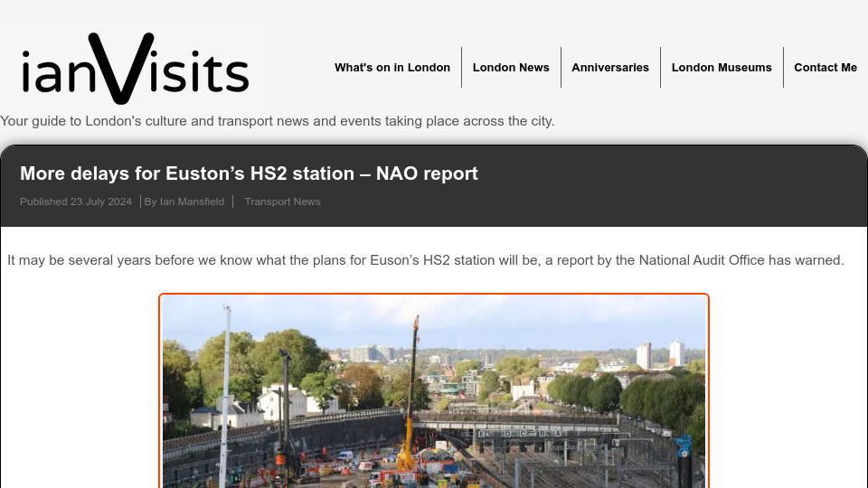Click the article headline about Euston's HS2 station

click(x=249, y=174)
